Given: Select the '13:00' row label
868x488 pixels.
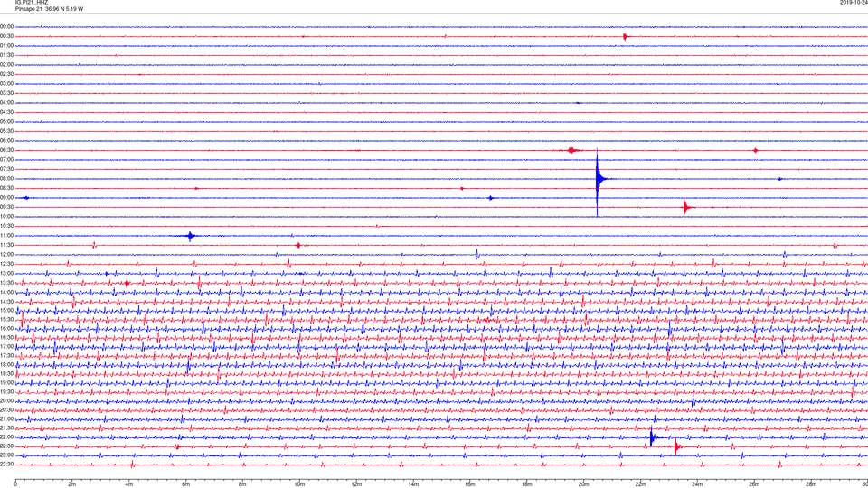Looking at the screenshot, I should [x=6, y=273].
